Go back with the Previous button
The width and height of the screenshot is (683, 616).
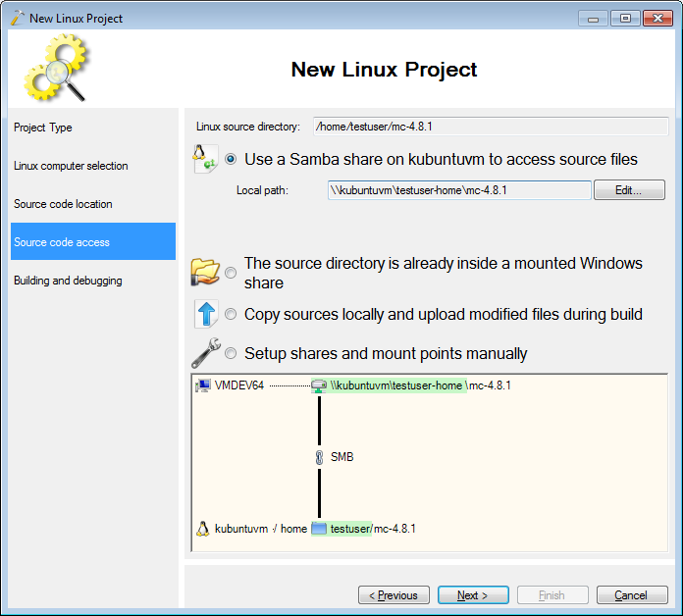(x=394, y=595)
